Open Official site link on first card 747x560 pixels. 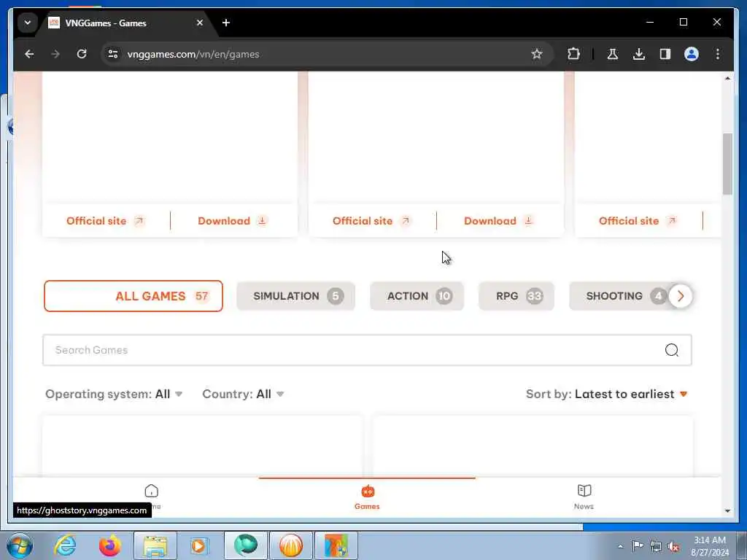(105, 221)
